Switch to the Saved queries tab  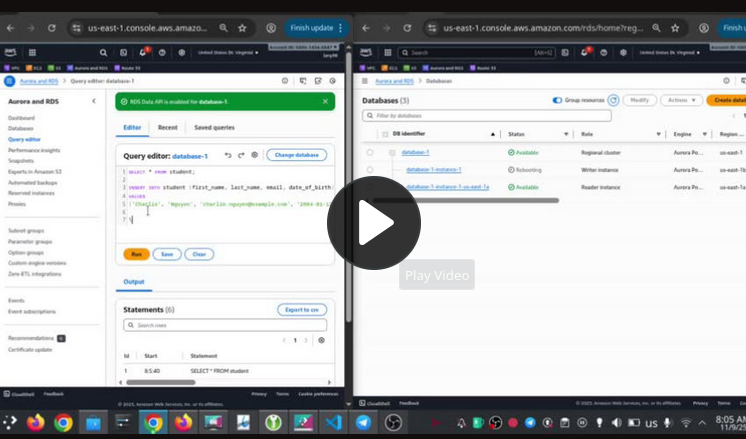214,128
